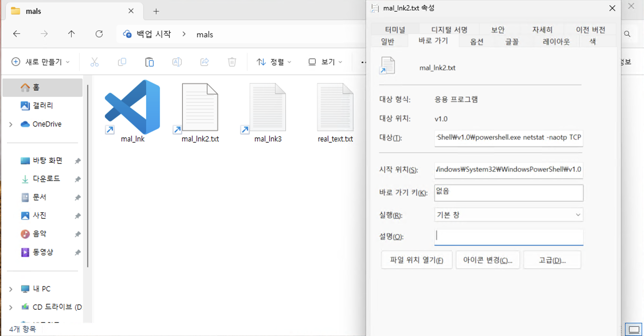
Task: Click the Refresh icon in navigation bar
Action: point(99,34)
